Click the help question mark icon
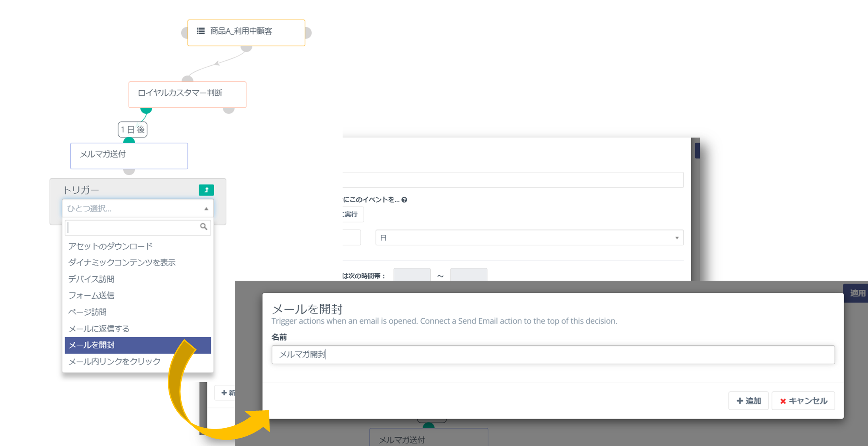This screenshot has height=446, width=868. [x=404, y=200]
